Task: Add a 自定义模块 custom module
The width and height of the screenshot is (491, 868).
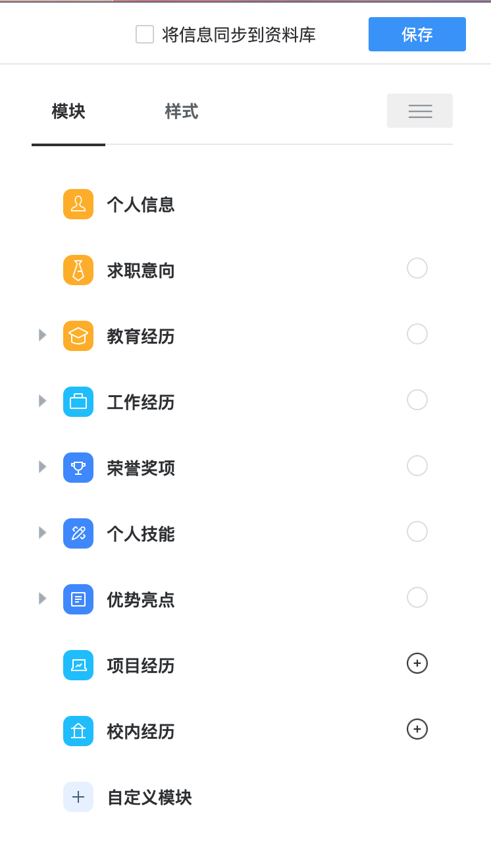Action: coord(78,797)
